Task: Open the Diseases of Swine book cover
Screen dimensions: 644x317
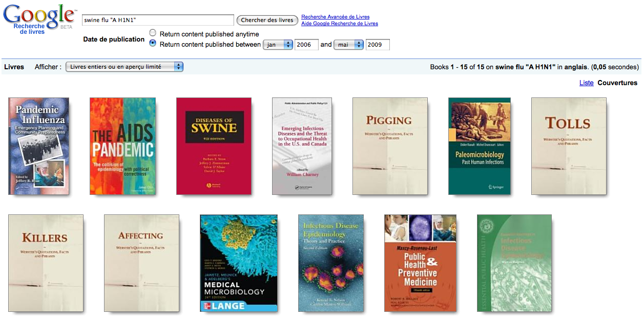Action: point(214,146)
